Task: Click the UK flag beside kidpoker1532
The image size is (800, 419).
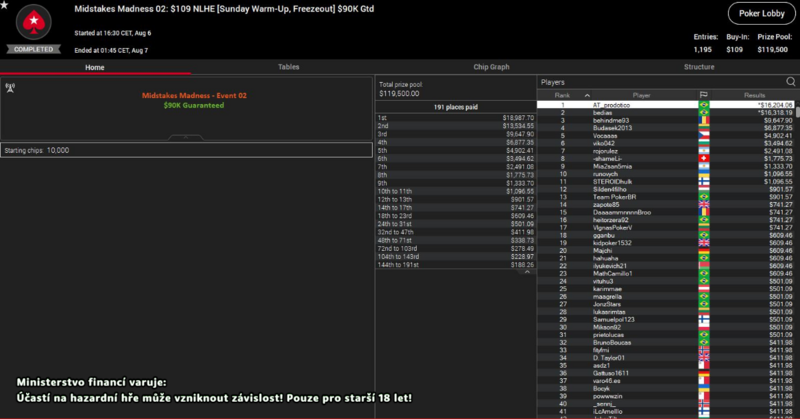Action: [x=704, y=242]
